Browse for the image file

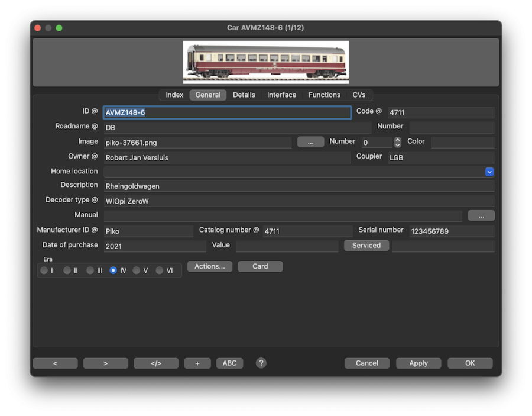pyautogui.click(x=310, y=142)
